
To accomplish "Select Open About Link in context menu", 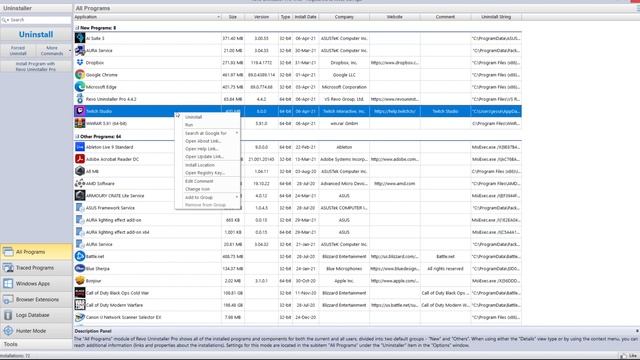I will coord(207,141).
